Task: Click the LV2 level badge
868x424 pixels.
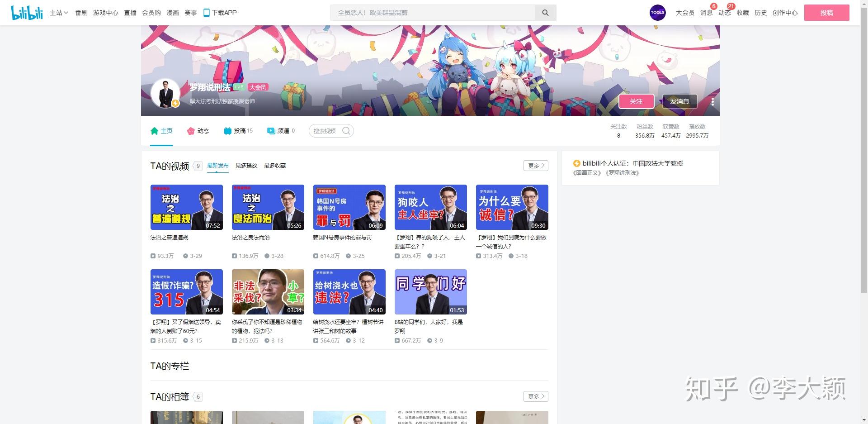Action: click(x=239, y=87)
